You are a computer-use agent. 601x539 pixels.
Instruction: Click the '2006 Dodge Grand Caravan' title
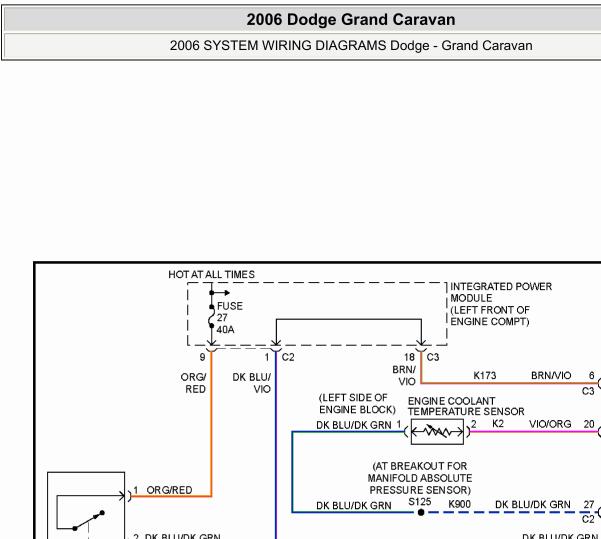(x=351, y=19)
